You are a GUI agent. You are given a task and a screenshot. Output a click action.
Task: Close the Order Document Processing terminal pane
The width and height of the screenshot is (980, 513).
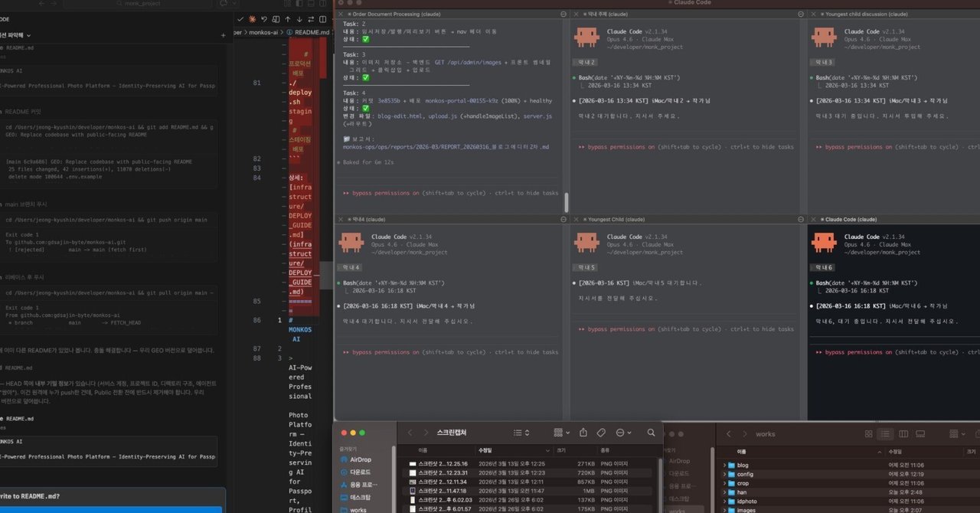340,14
